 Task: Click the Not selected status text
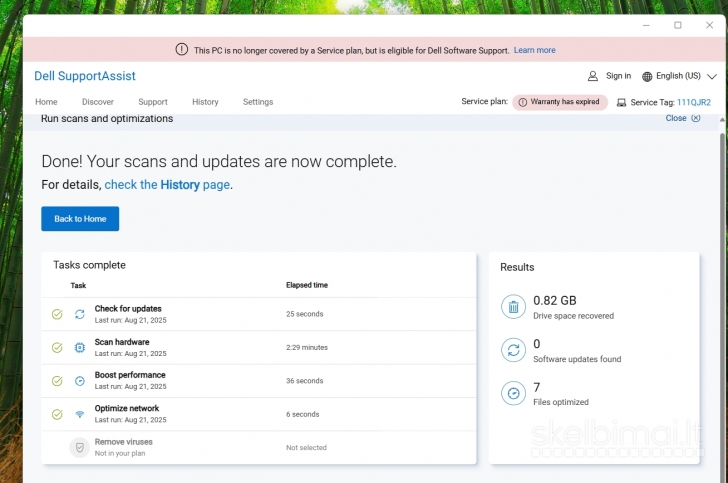point(306,448)
